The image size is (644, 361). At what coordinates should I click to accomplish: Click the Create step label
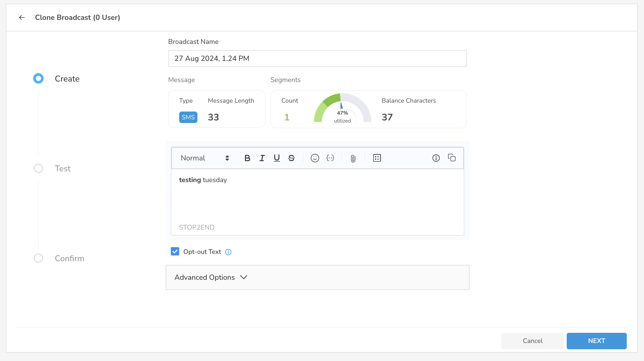[x=67, y=79]
